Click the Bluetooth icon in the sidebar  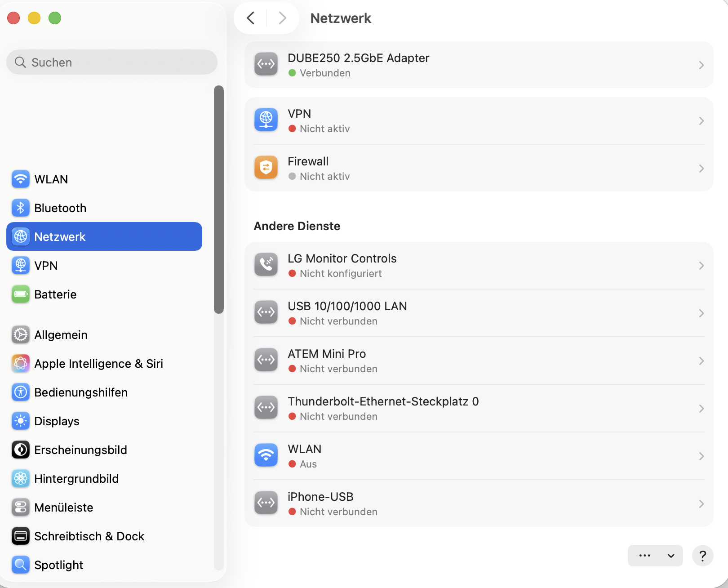pyautogui.click(x=21, y=208)
